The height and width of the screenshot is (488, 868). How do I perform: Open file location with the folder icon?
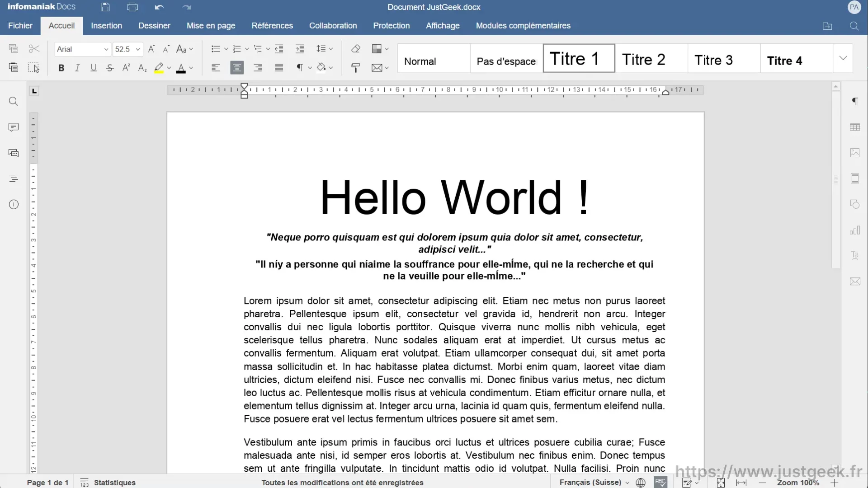coord(827,26)
